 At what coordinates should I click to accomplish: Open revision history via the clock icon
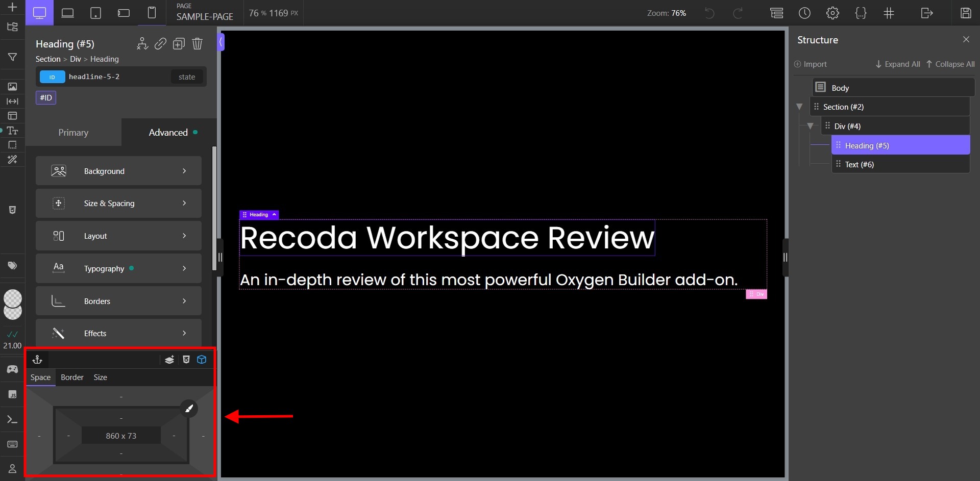tap(805, 13)
